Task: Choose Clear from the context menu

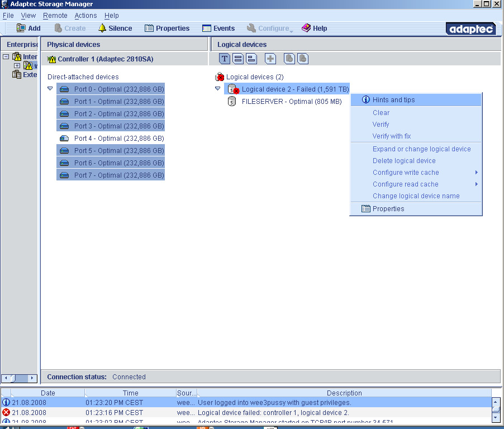Action: point(416,113)
